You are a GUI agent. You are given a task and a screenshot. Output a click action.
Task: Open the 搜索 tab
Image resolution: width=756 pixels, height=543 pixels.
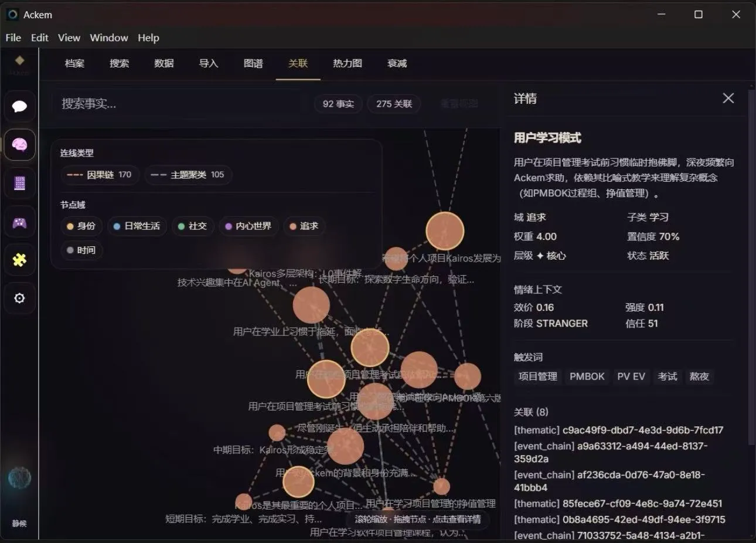[x=119, y=63]
